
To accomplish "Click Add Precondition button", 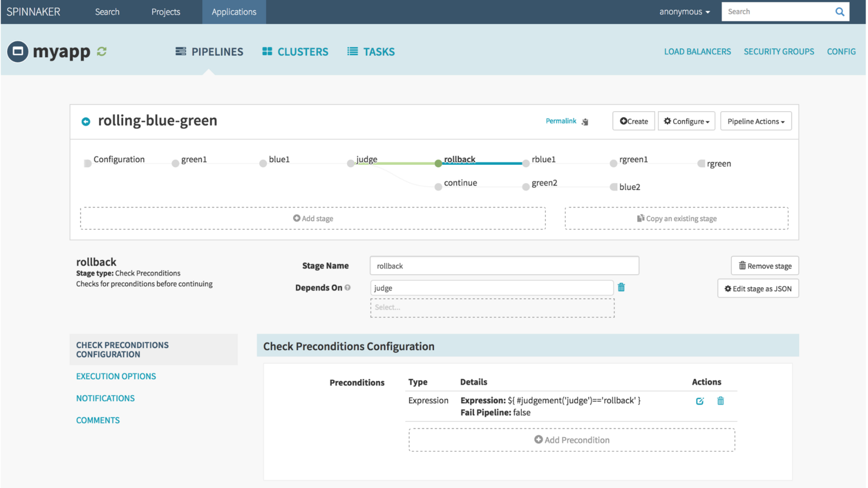I will pos(572,440).
